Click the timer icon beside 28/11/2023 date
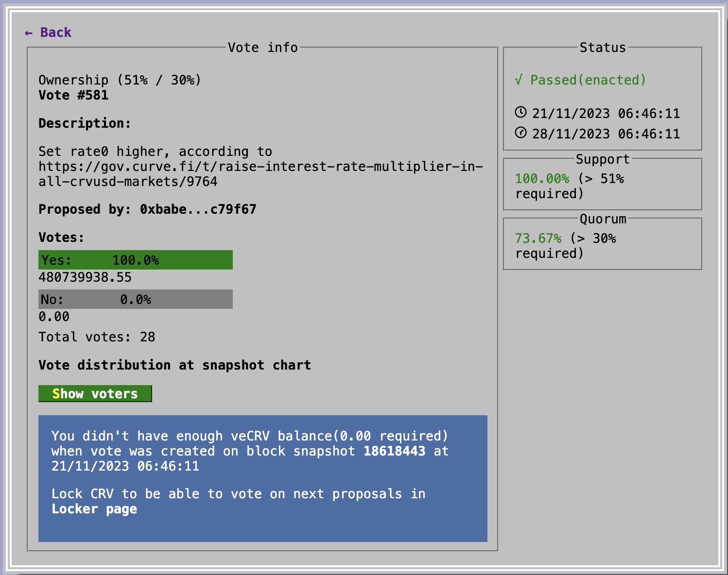Image resolution: width=728 pixels, height=575 pixels. (520, 133)
